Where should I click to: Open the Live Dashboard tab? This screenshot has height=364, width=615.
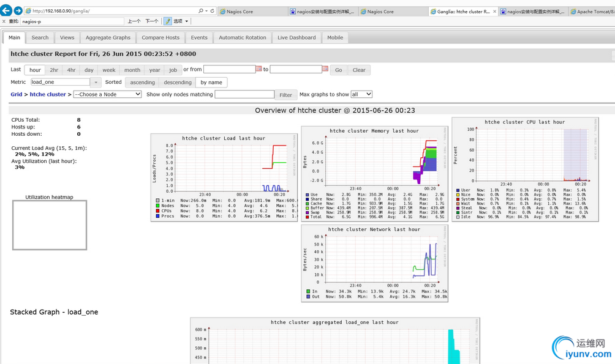tap(296, 37)
